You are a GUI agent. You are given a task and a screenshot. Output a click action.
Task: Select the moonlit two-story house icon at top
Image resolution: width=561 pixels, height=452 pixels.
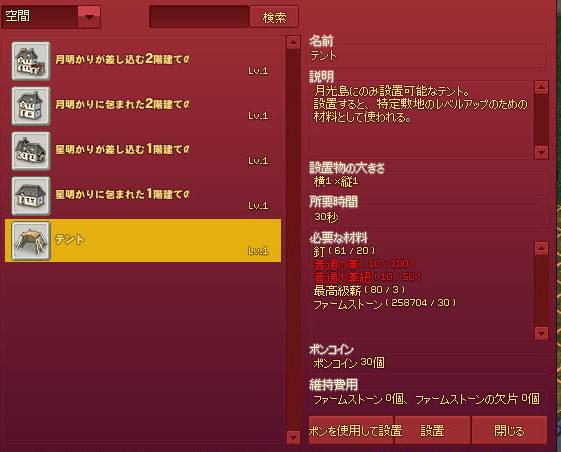tap(31, 61)
